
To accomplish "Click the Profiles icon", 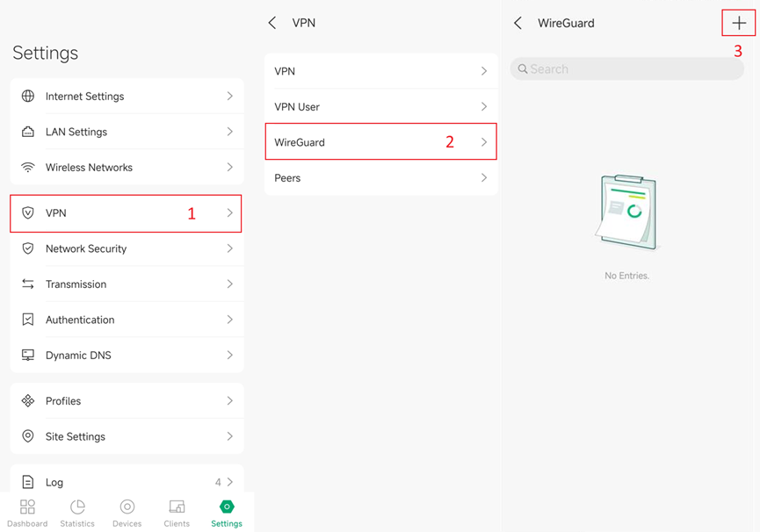I will 27,400.
